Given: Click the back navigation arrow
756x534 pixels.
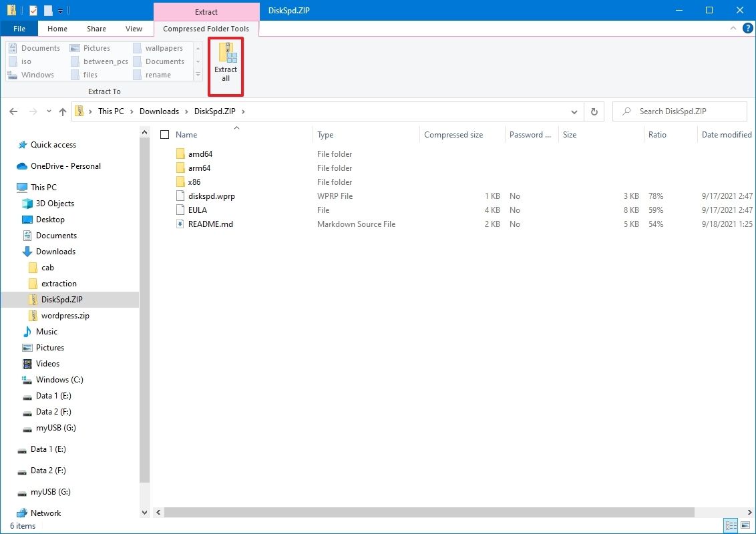Looking at the screenshot, I should 13,111.
